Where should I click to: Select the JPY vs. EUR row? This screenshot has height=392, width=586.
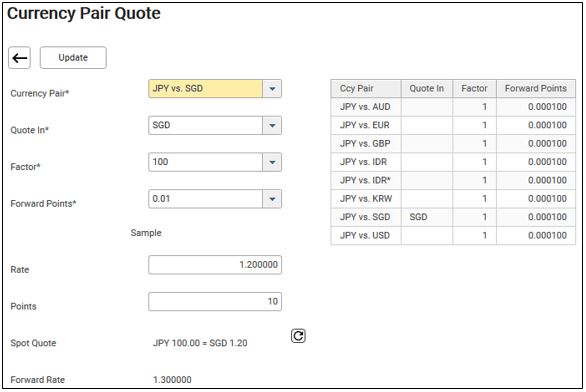click(x=453, y=125)
